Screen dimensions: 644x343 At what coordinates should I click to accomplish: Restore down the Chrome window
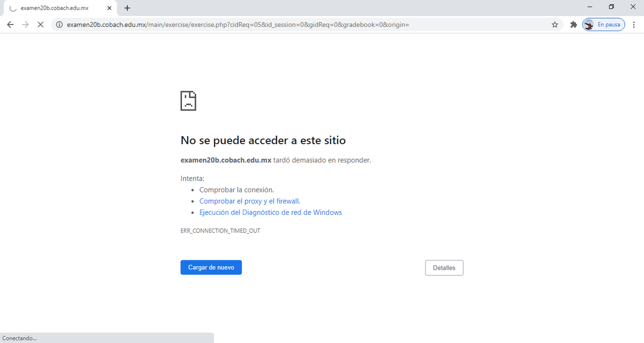tap(611, 7)
